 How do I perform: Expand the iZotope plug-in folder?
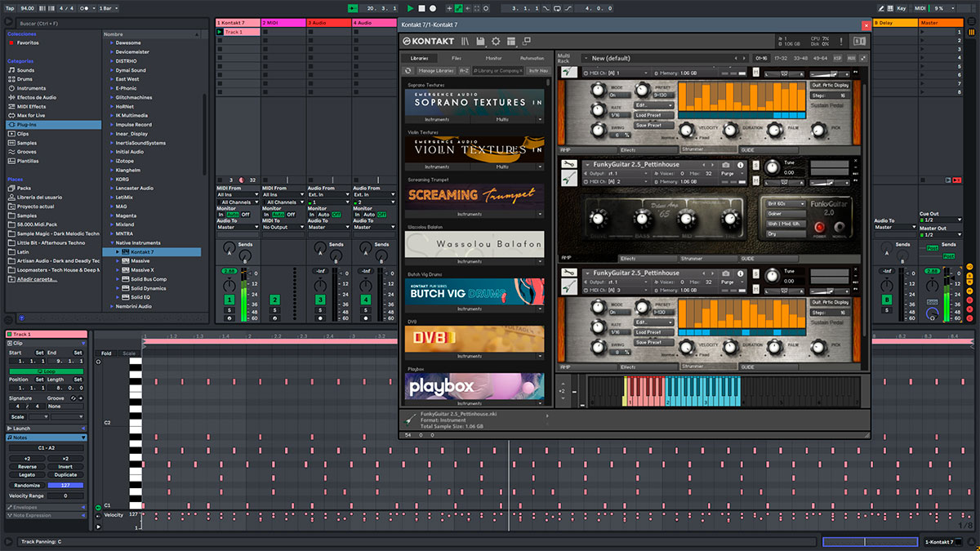(113, 161)
